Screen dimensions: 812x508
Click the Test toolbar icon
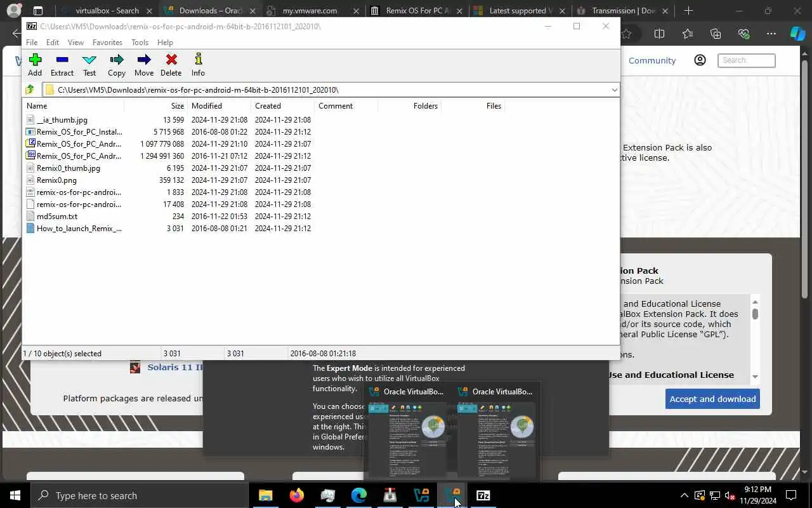tap(89, 65)
